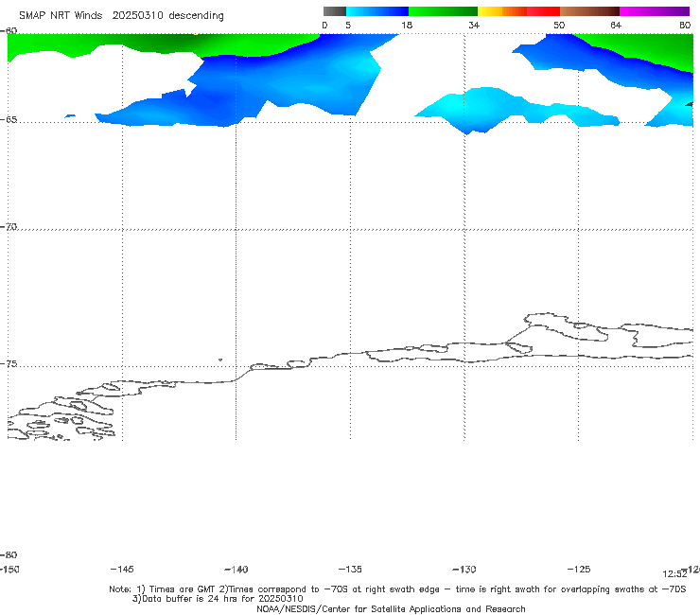Click the title 'SMAP NRT Winds 20250310 descending'
Viewport: 700px width, 615px height.
[x=121, y=16]
